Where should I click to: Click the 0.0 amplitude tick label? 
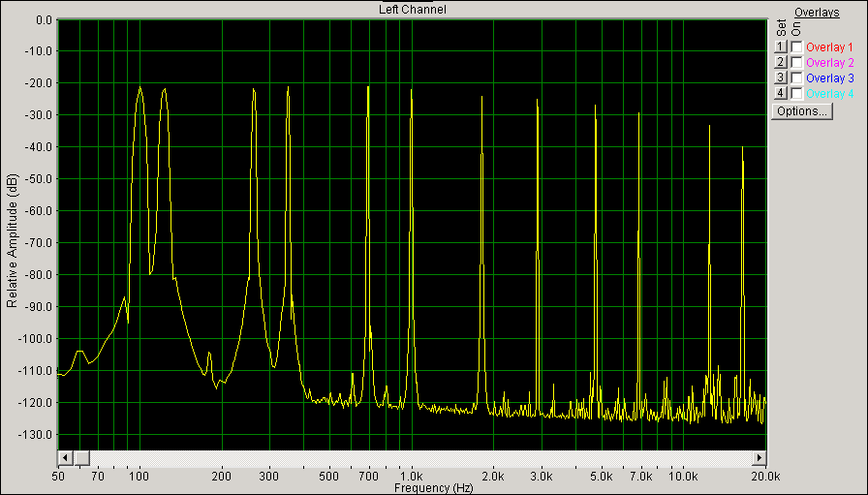44,20
